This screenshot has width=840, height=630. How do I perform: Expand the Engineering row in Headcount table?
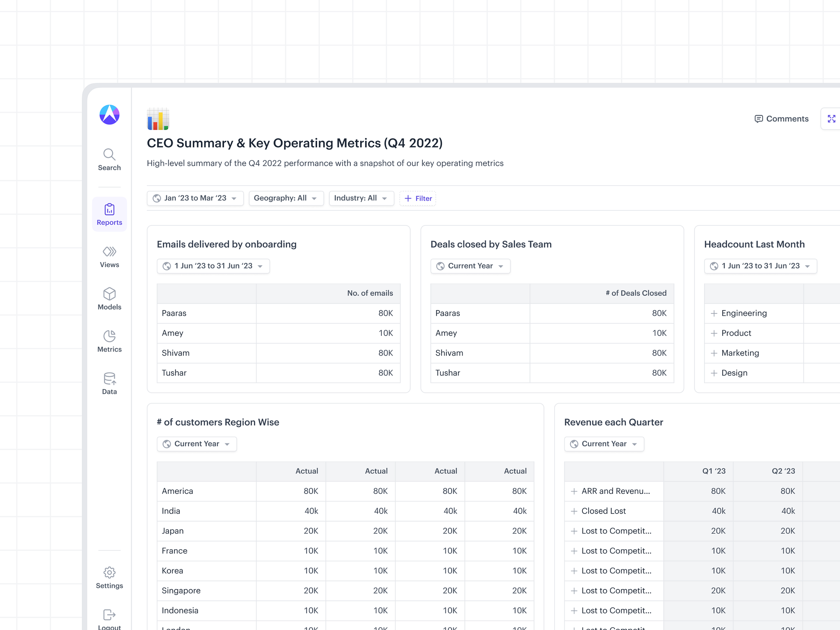[714, 313]
